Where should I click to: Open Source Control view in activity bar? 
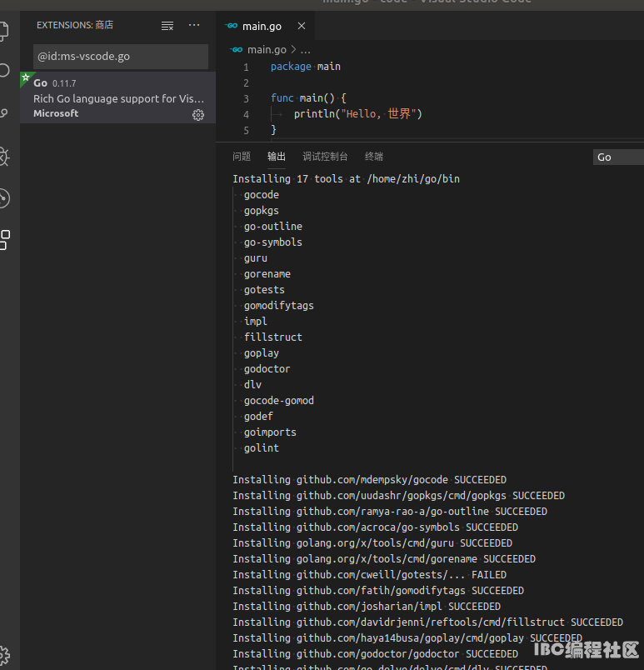(x=3, y=113)
